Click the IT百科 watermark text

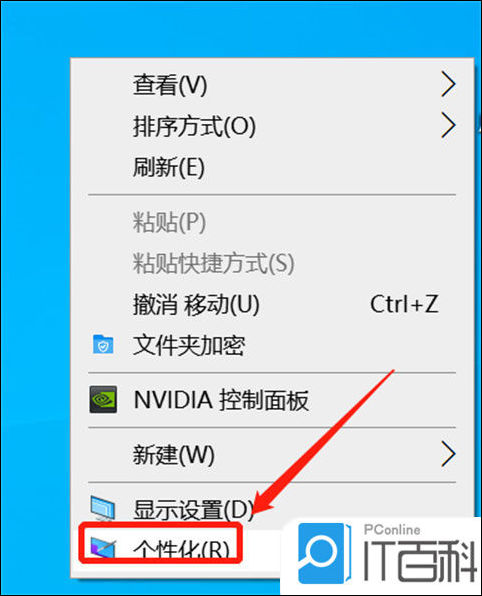click(419, 561)
